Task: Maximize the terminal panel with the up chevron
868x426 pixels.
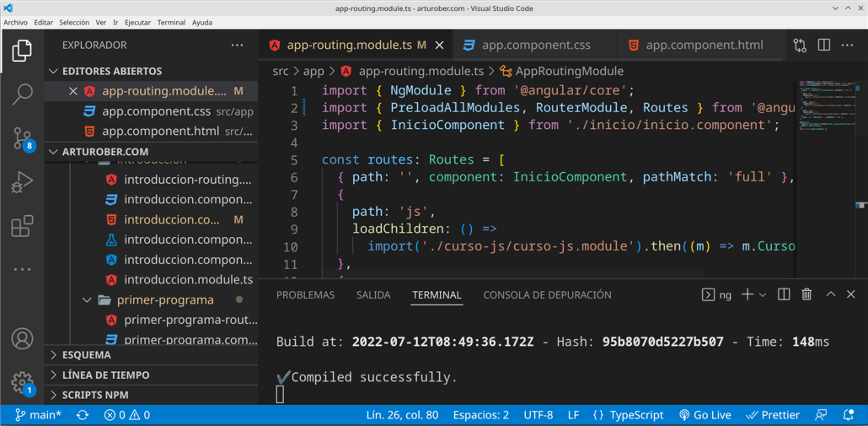Action: 830,294
